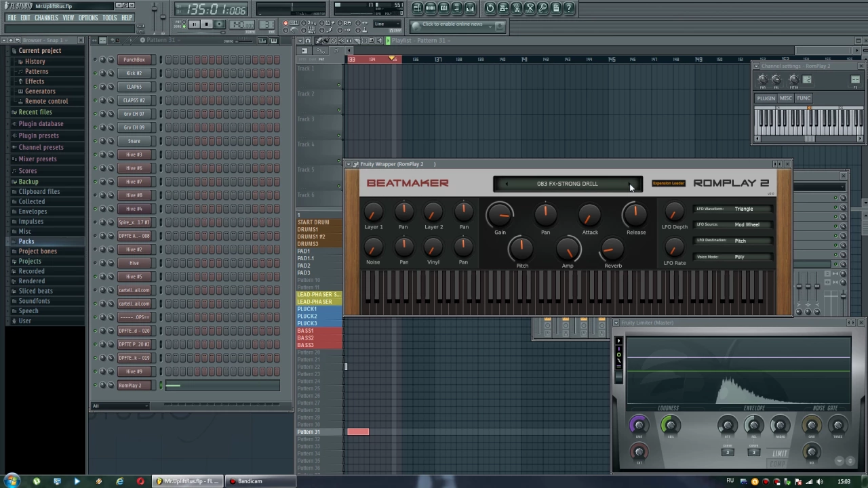Open the mixer via toolbar icon
This screenshot has height=488, width=868.
471,8
